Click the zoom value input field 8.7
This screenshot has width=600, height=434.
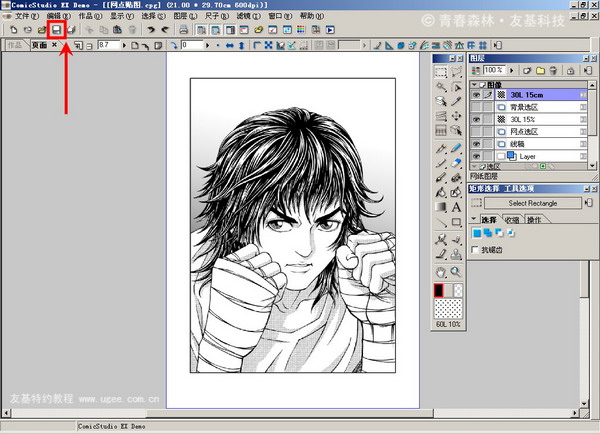coord(109,45)
